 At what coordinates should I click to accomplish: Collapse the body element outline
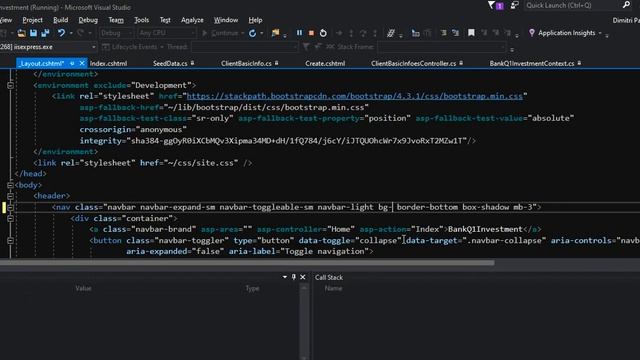(x=10, y=185)
